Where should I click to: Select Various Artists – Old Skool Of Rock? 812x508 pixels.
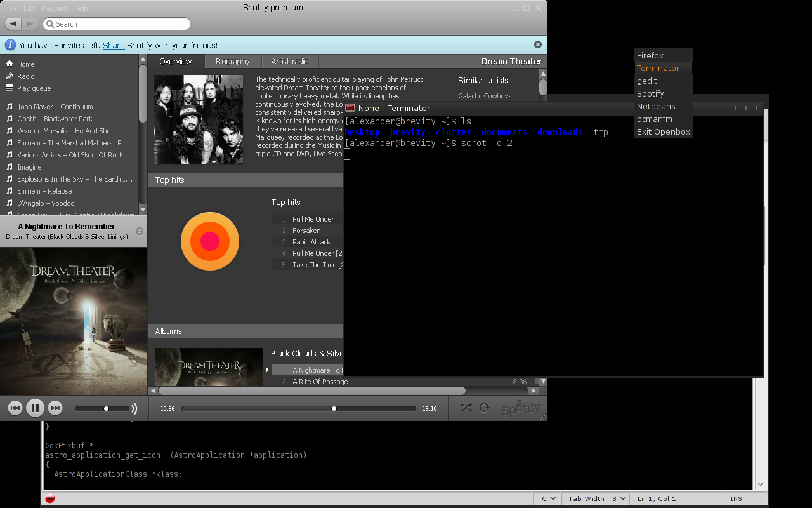[x=70, y=155]
